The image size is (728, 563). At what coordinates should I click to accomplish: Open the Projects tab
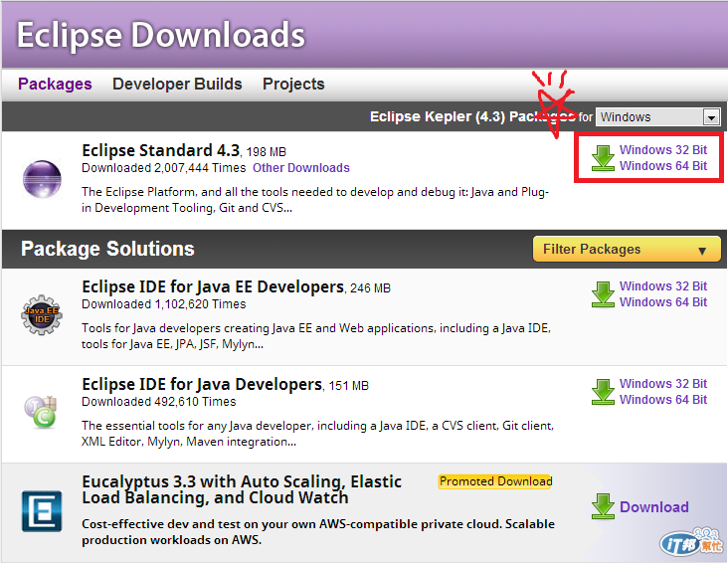(293, 85)
